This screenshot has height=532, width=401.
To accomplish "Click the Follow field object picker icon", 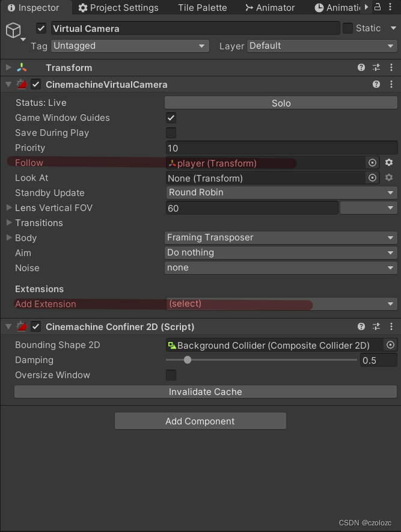I will point(372,162).
